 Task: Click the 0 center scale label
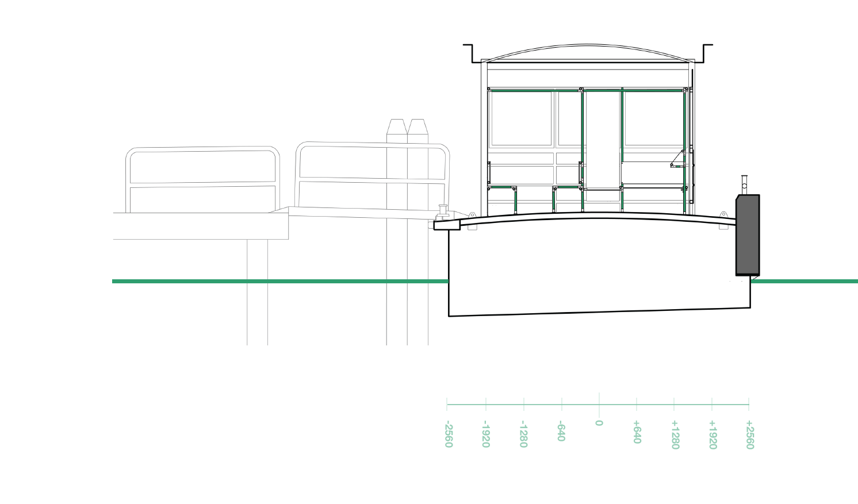tap(599, 423)
